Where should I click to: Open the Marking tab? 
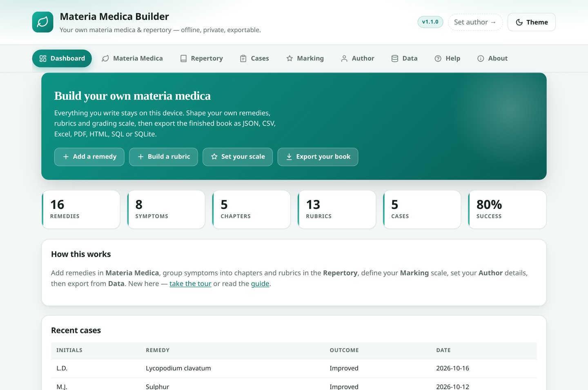click(x=305, y=58)
